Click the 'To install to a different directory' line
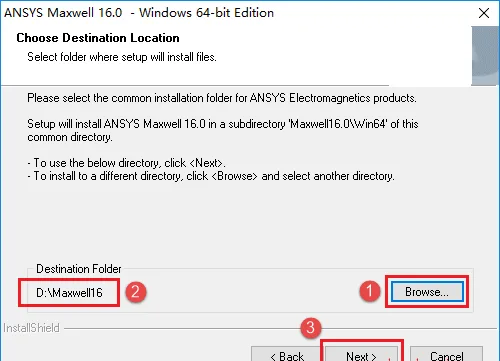This screenshot has height=361, width=500. pos(211,176)
